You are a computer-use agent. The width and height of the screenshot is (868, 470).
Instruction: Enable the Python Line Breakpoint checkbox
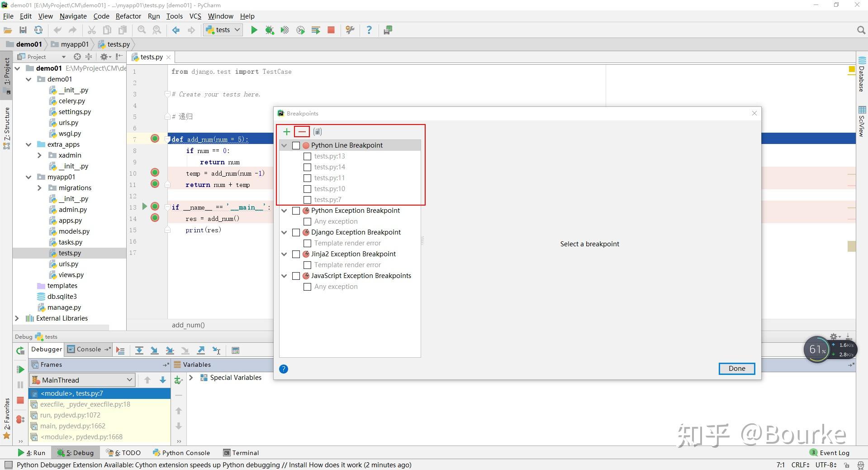(x=296, y=145)
